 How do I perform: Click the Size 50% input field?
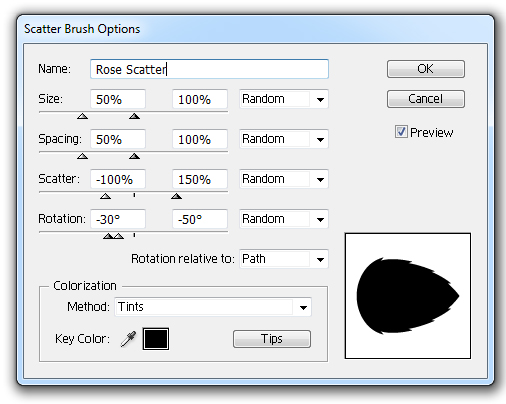118,99
